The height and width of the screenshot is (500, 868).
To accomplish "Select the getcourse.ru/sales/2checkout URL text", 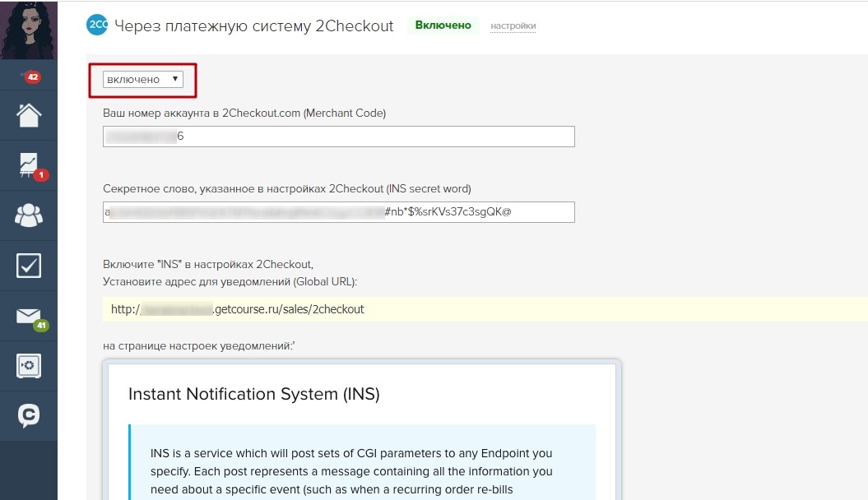I will [238, 309].
